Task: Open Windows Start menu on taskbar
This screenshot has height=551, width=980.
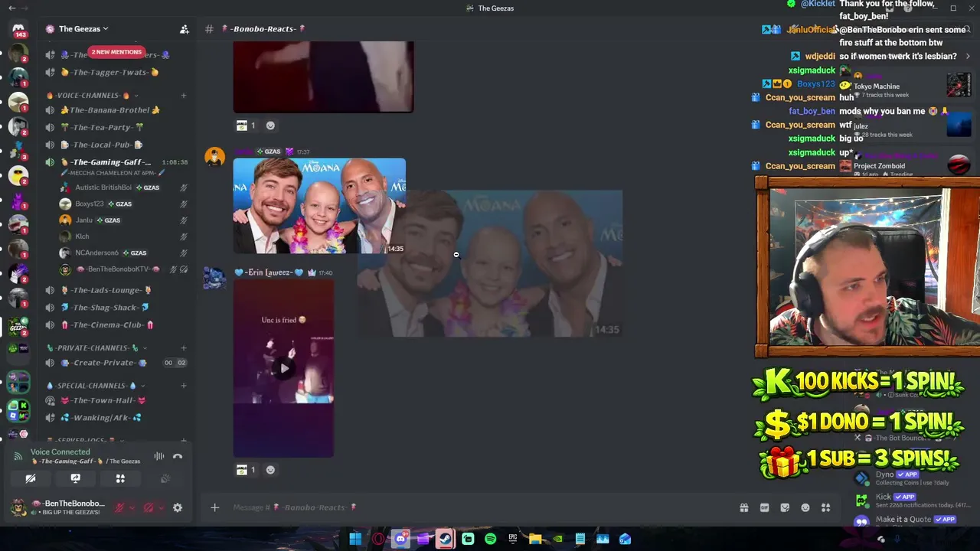Action: pos(355,540)
